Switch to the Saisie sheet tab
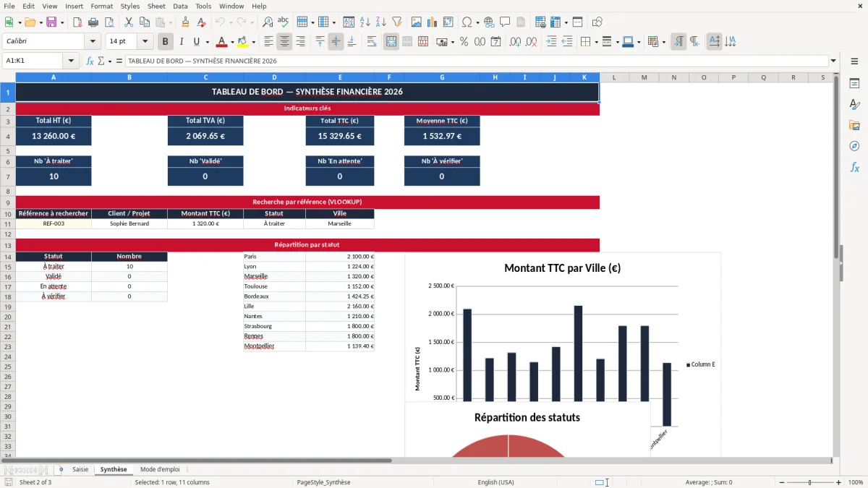Screen dimensions: 868x488 tap(80, 469)
